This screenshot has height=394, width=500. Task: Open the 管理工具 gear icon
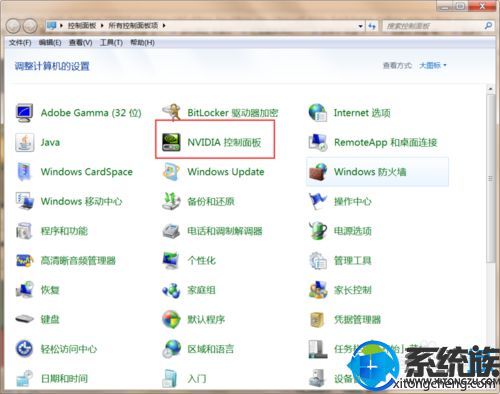[x=318, y=260]
